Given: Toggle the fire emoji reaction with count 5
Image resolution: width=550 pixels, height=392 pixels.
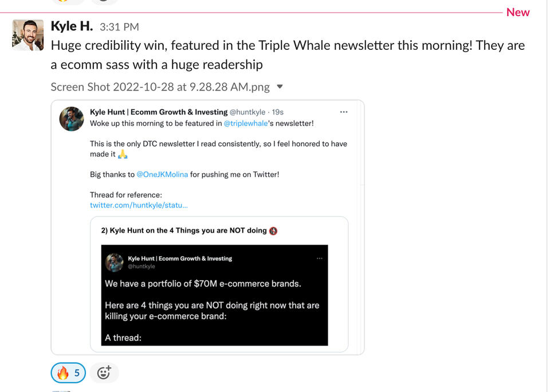Looking at the screenshot, I should pyautogui.click(x=68, y=373).
